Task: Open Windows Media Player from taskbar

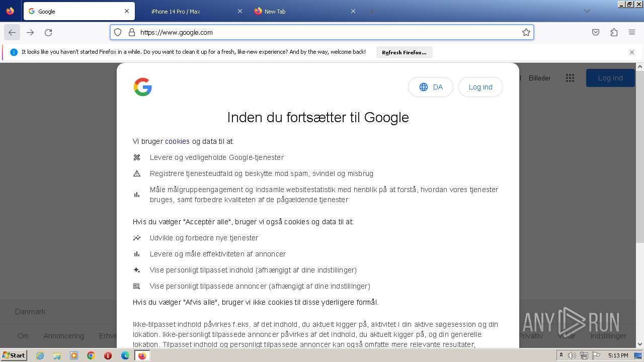Action: click(74, 355)
